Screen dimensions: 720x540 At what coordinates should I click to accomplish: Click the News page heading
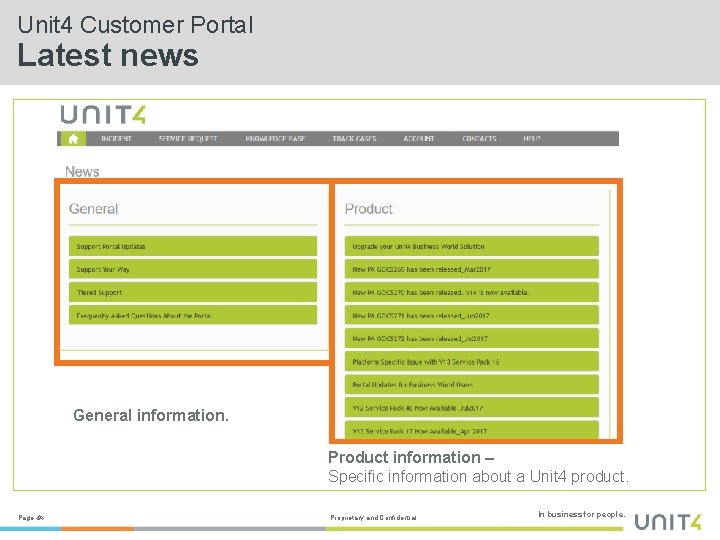(x=82, y=172)
